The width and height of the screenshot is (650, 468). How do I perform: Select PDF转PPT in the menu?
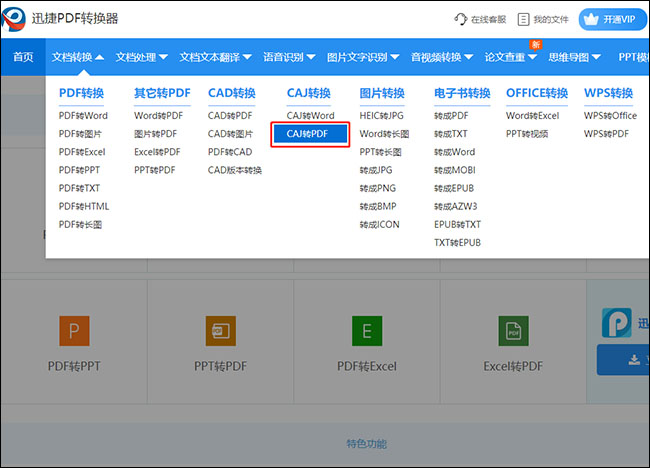[79, 170]
